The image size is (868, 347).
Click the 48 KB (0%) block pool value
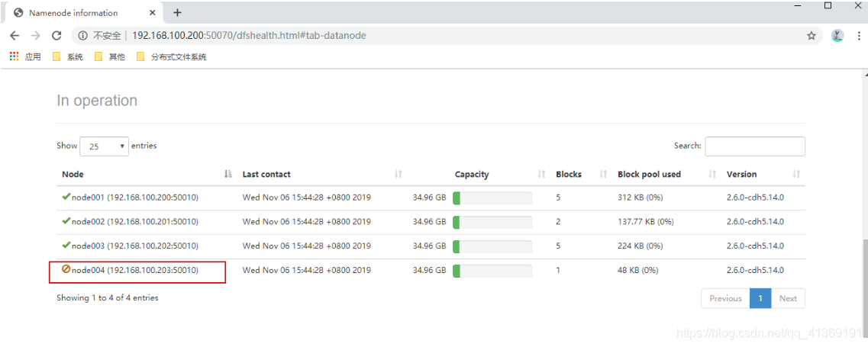coord(637,270)
